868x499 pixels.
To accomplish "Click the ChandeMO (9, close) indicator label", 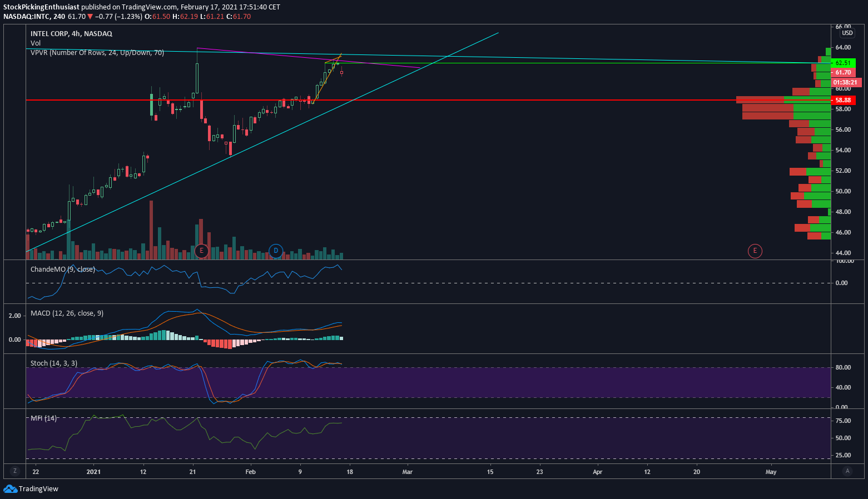I will [63, 270].
